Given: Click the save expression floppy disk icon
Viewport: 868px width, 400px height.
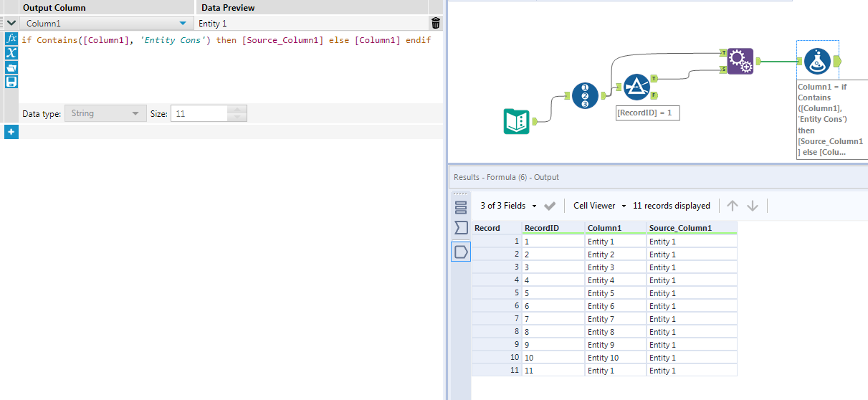Looking at the screenshot, I should point(11,82).
